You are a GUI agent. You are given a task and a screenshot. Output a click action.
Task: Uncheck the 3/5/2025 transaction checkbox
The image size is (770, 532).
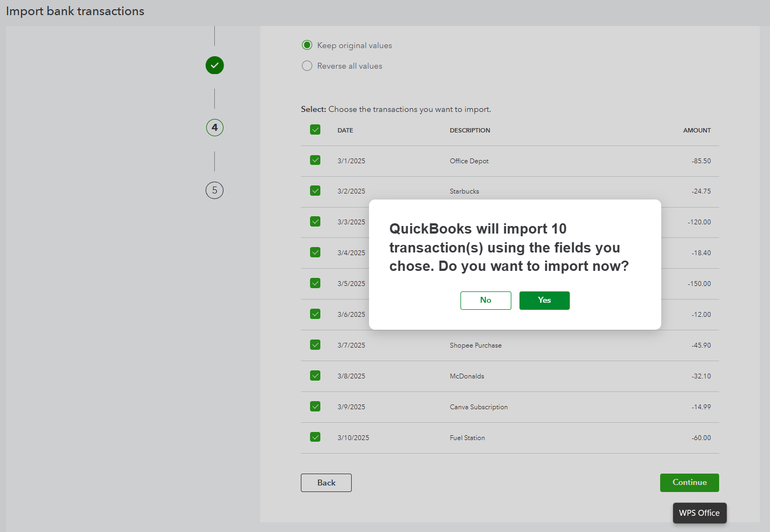[315, 283]
